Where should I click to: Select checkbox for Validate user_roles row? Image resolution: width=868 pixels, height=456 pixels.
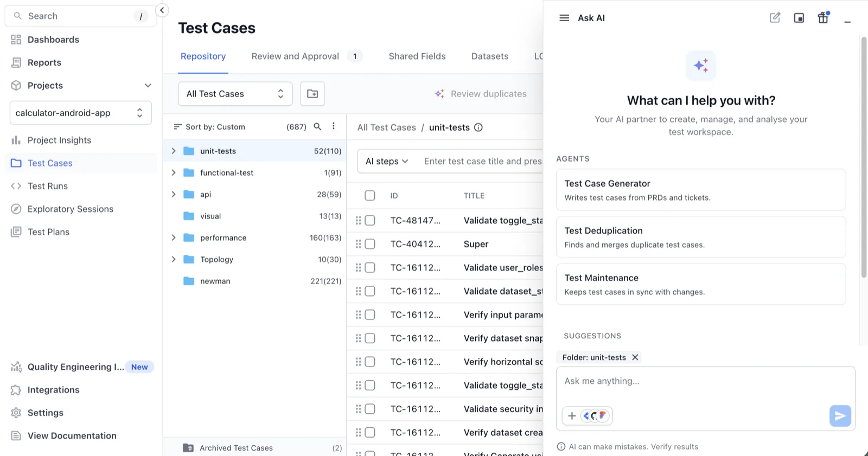370,267
